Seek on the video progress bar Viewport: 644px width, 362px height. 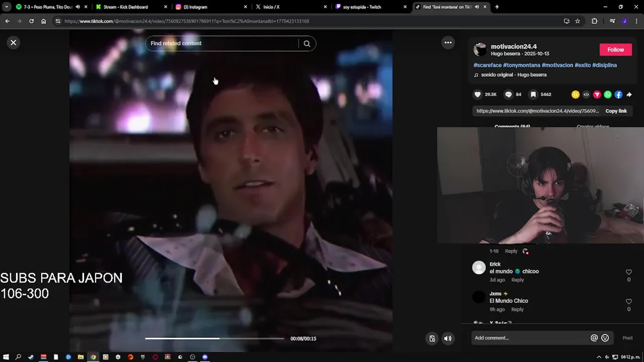coord(215,338)
